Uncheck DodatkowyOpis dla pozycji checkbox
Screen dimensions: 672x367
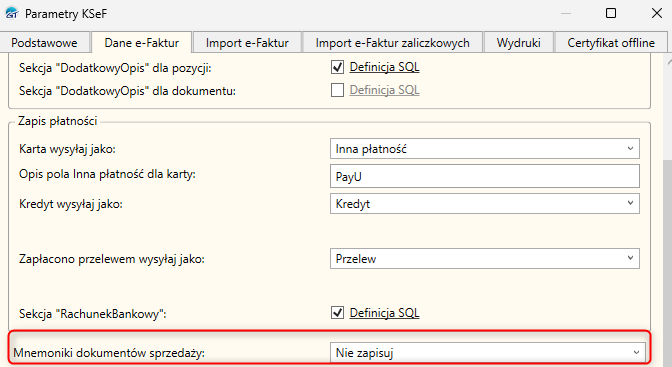337,67
